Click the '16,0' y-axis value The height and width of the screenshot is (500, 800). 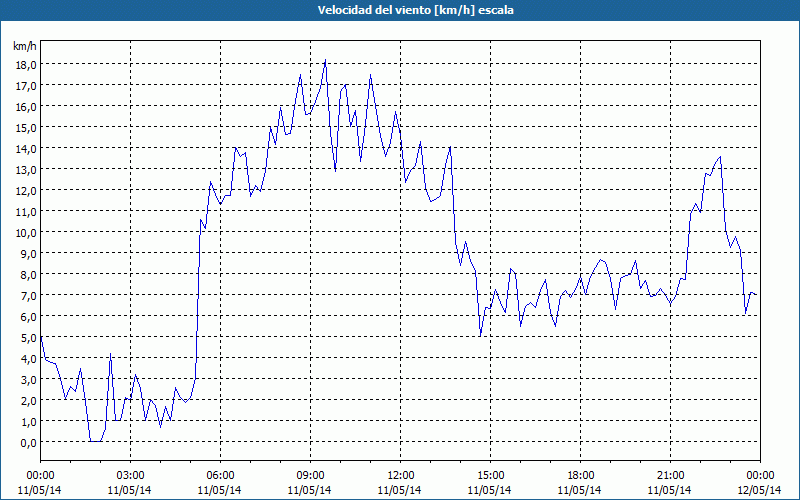coord(28,106)
